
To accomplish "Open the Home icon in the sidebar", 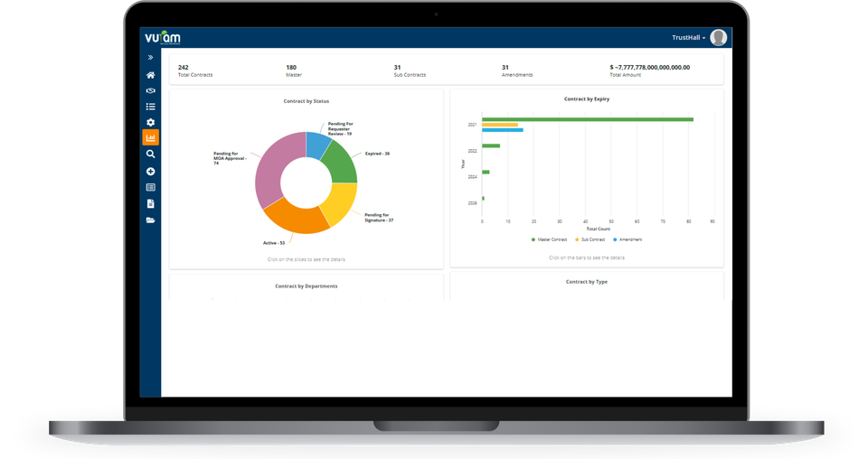I will (151, 75).
